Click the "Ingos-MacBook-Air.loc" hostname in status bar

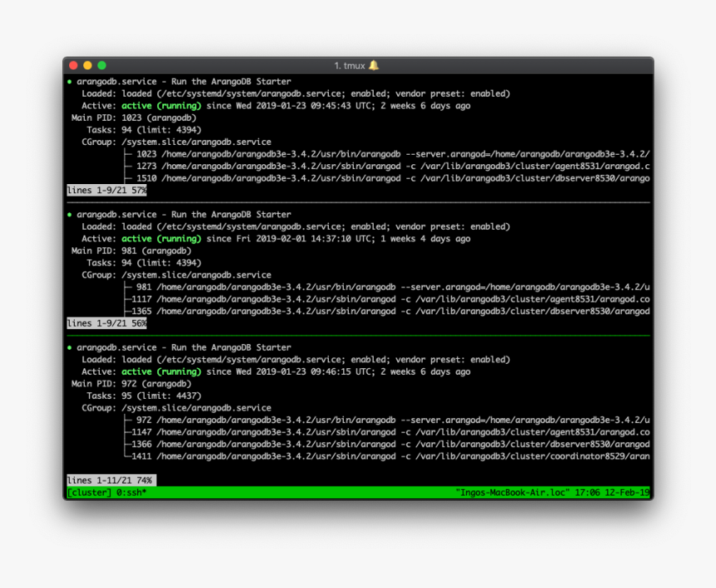[x=512, y=492]
